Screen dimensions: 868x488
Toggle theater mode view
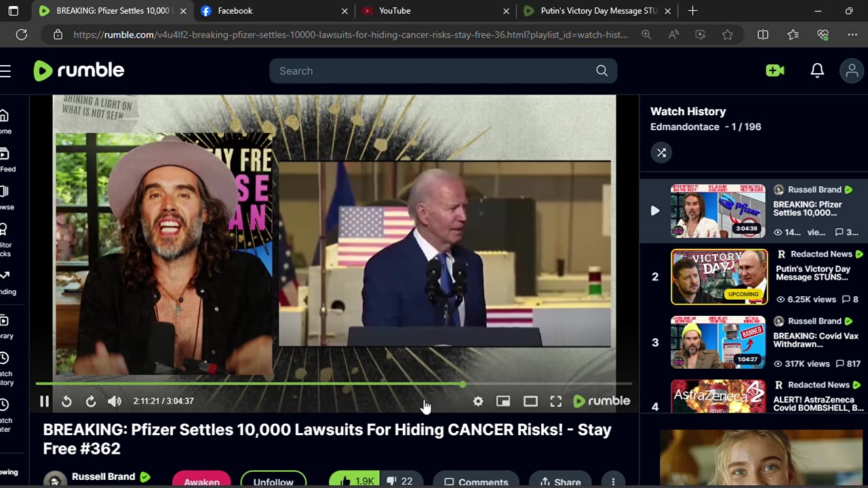[x=530, y=401]
